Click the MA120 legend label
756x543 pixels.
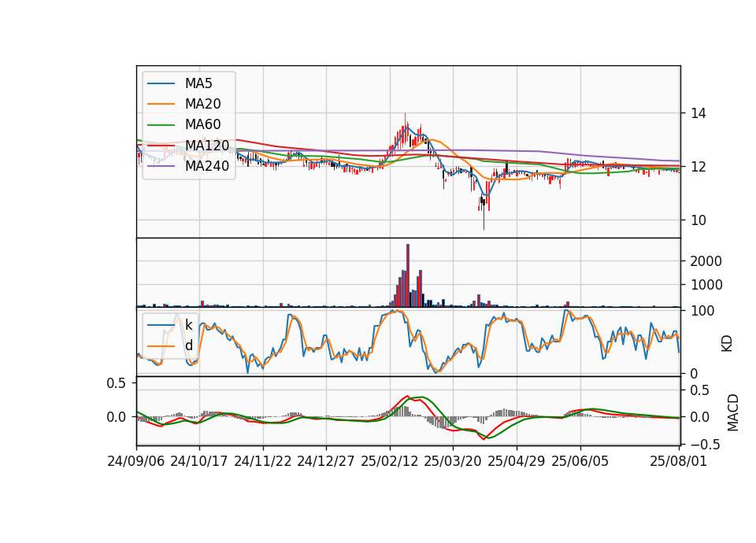[x=207, y=146]
